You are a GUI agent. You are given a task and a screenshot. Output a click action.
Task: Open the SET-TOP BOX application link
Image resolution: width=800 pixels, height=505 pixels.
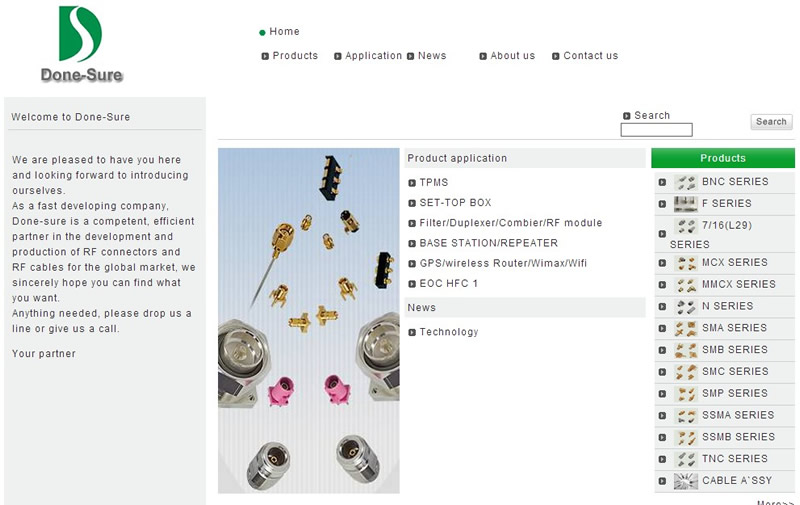point(455,203)
